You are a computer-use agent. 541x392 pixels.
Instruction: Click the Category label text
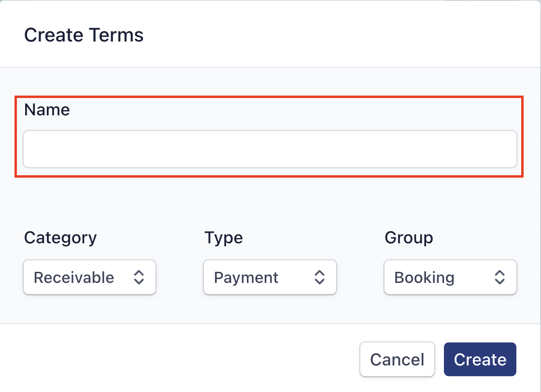[x=60, y=238]
